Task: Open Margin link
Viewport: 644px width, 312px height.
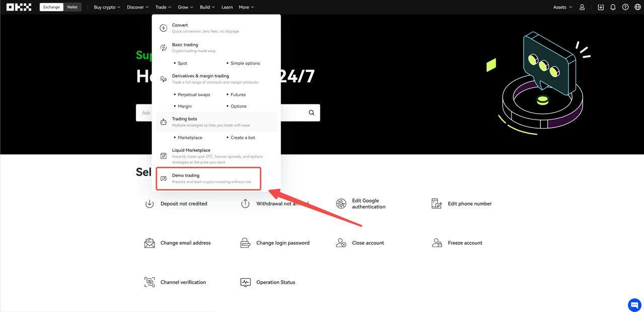Action: [x=185, y=106]
